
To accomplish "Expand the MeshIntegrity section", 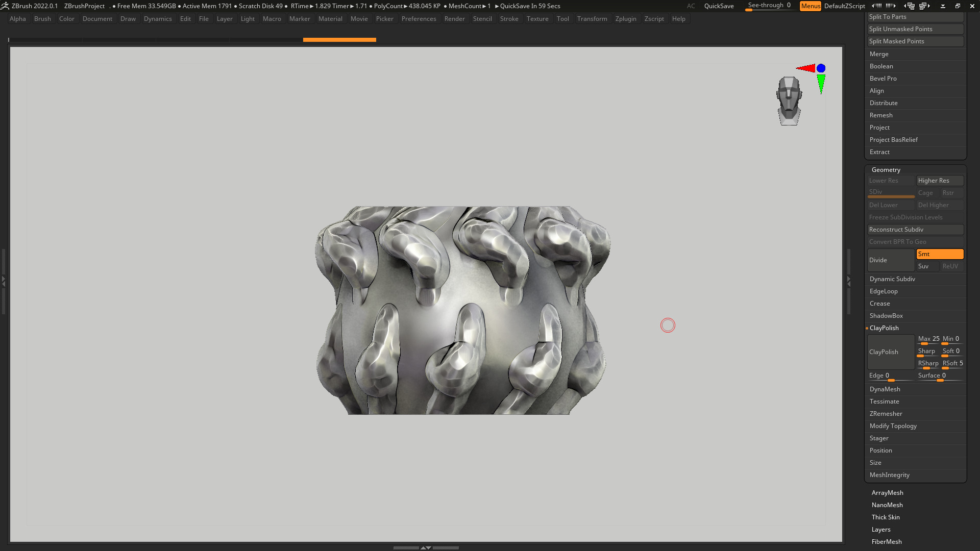I will (x=889, y=475).
